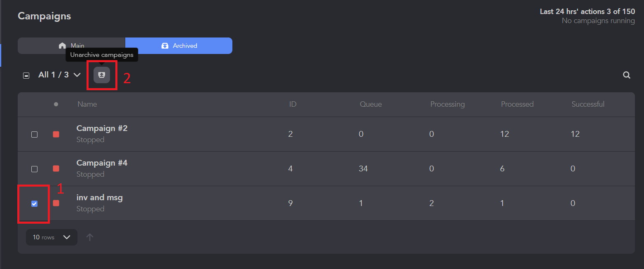Image resolution: width=644 pixels, height=269 pixels.
Task: Select the Archived tab
Action: 179,46
